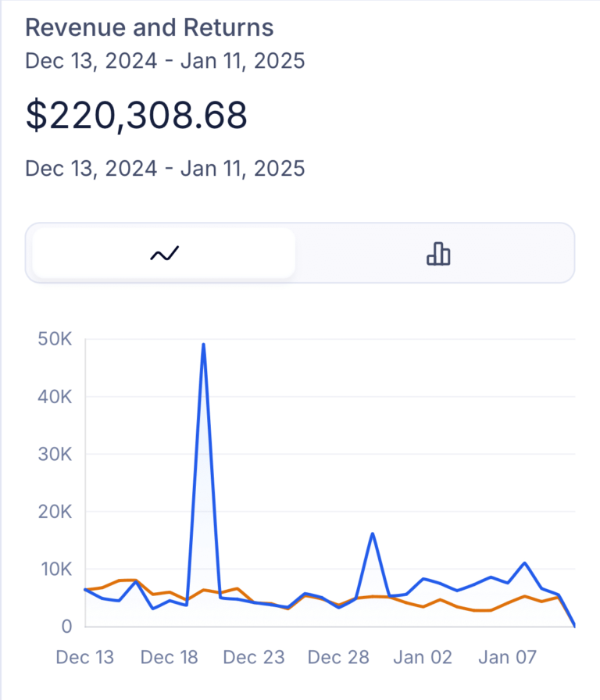Switch to the bar chart view
600x700 pixels.
coord(437,253)
